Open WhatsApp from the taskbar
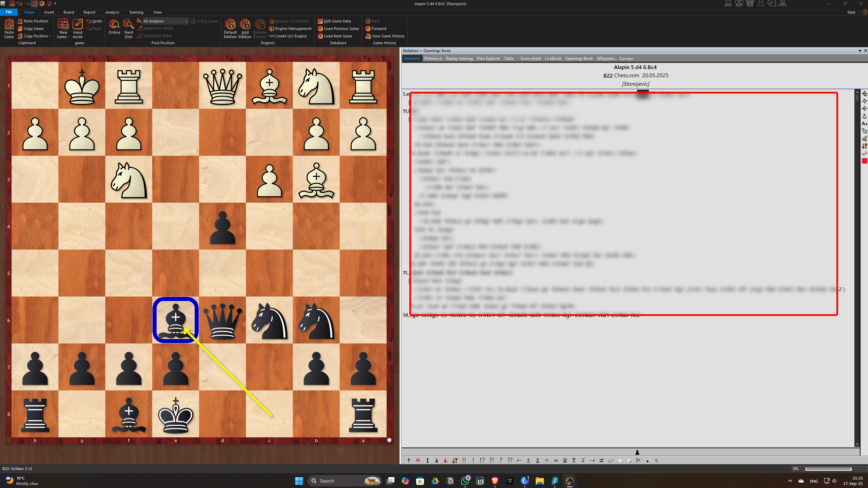 pyautogui.click(x=465, y=481)
